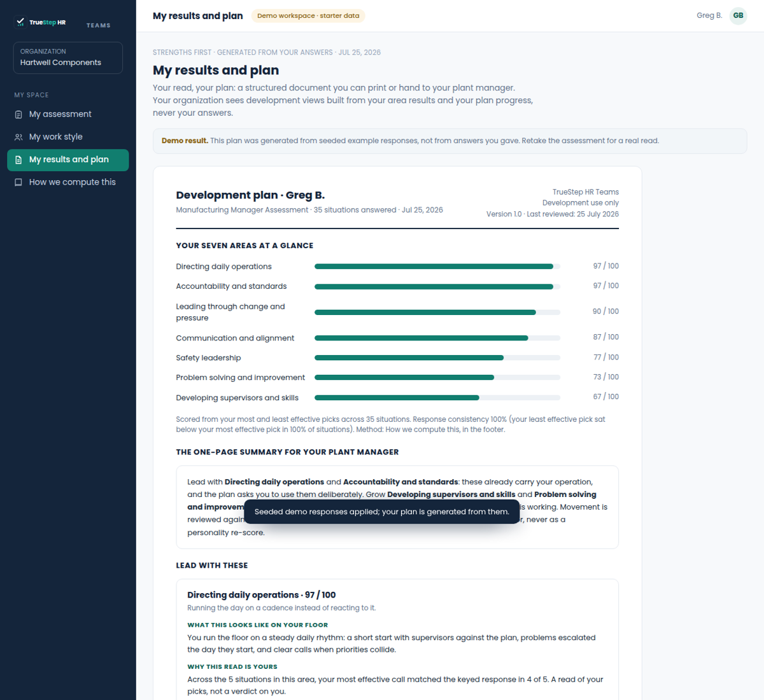Screen dimensions: 764x700
Task: Click the Directing daily operations progress bar
Action: pyautogui.click(x=437, y=267)
